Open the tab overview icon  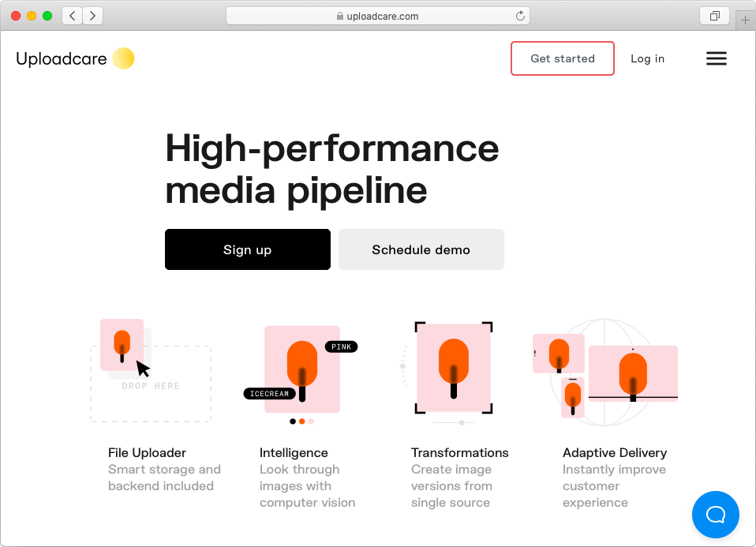(714, 16)
